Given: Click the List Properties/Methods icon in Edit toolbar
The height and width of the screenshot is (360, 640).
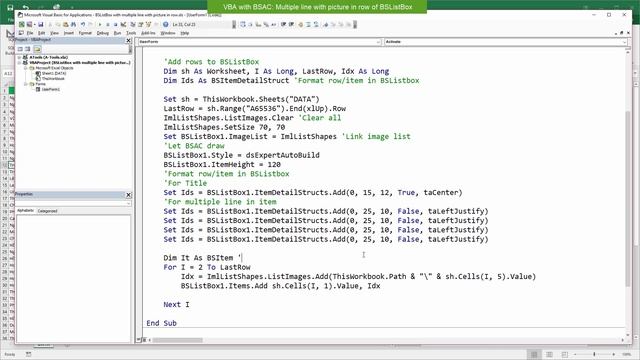Looking at the screenshot, I should (x=242, y=24).
